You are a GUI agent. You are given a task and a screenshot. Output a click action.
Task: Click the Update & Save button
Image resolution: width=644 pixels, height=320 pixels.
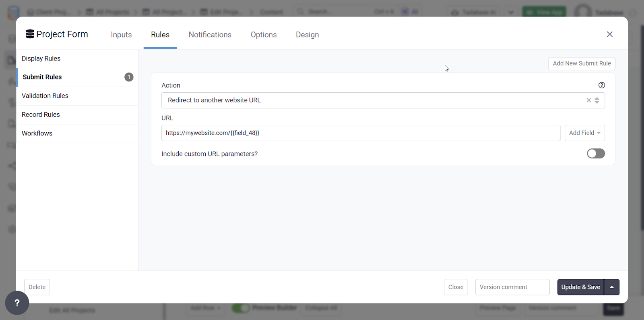[580, 287]
